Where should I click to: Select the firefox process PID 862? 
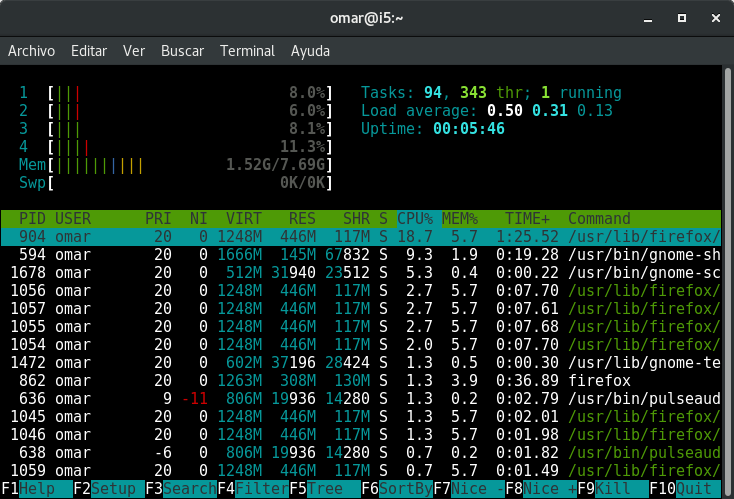click(x=361, y=381)
